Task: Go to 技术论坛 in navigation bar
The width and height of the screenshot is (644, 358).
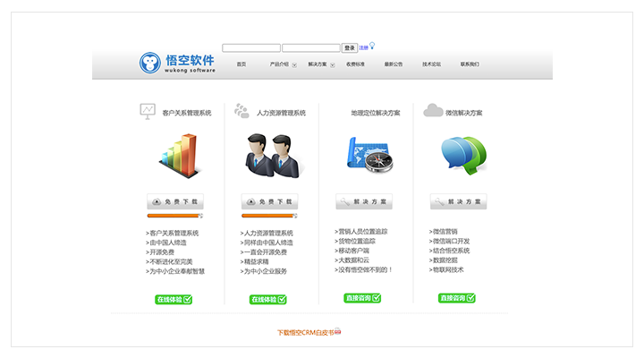Action: (432, 64)
